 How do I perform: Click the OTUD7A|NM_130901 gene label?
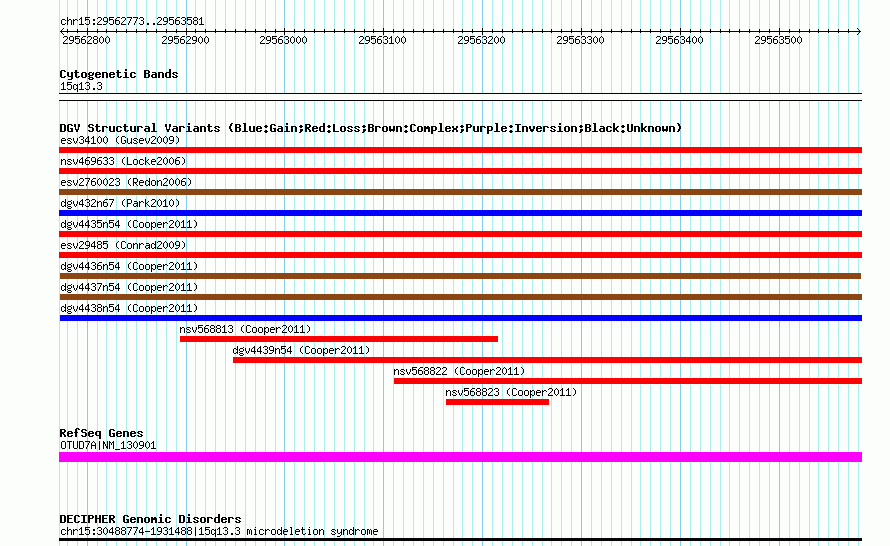click(x=108, y=446)
